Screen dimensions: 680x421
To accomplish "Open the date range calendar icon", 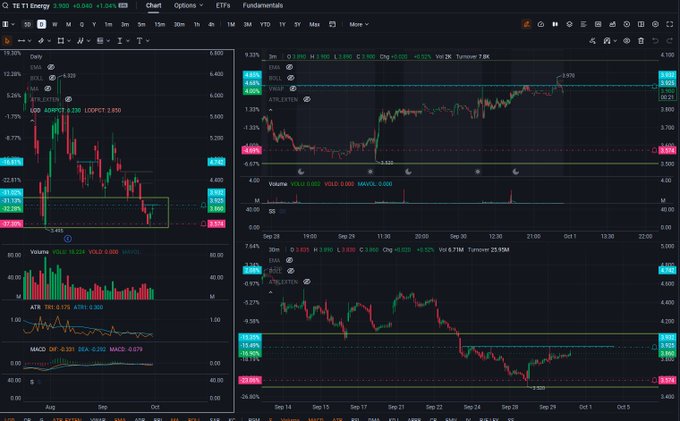I will 332,25.
